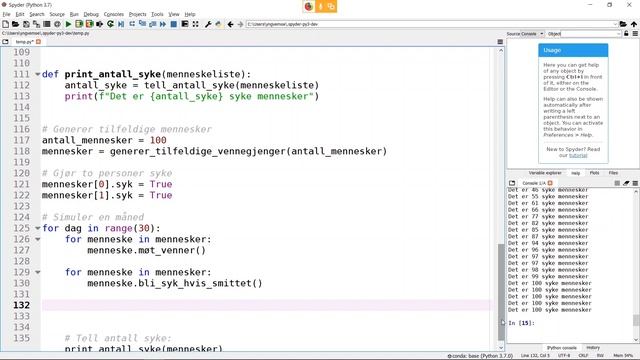Collapse the for loop on line 129
The height and width of the screenshot is (360, 640).
tap(38, 272)
